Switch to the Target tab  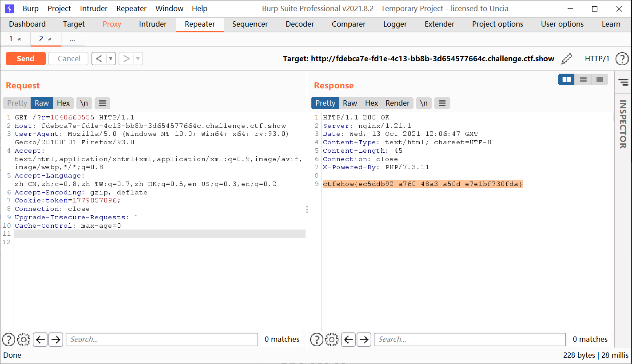coord(74,24)
